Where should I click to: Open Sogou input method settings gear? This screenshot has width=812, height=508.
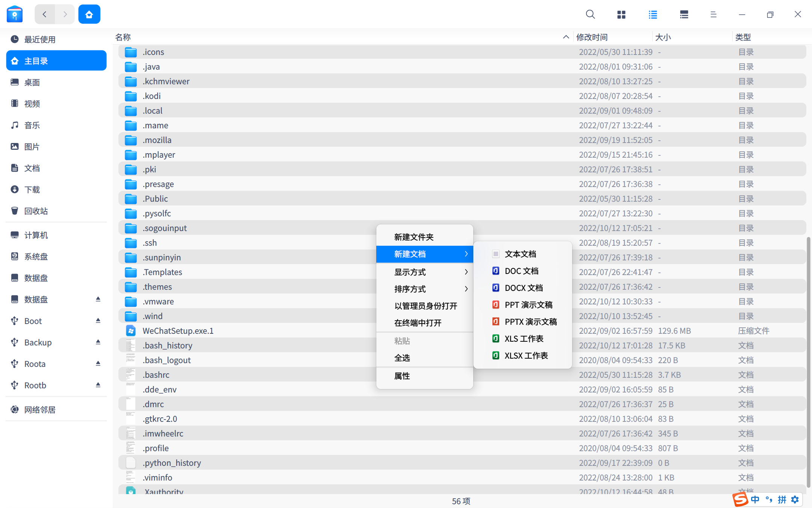795,499
